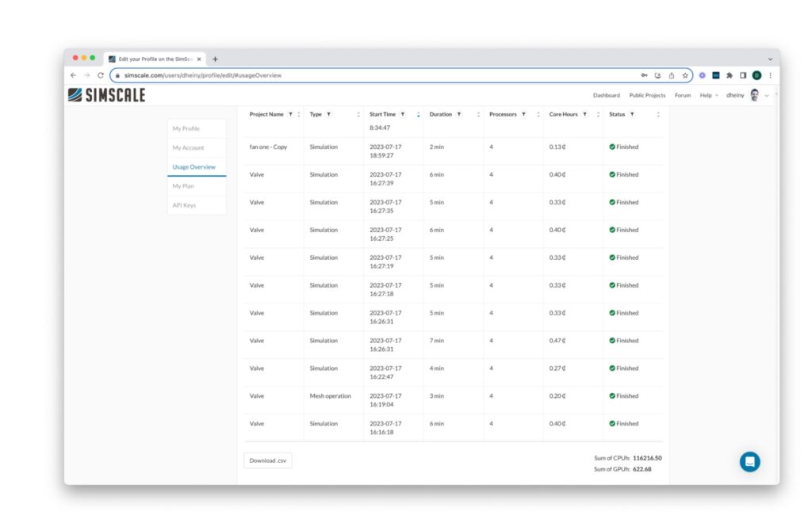Viewport: 812px width, 519px height.
Task: Open the chat support bubble
Action: tap(749, 461)
